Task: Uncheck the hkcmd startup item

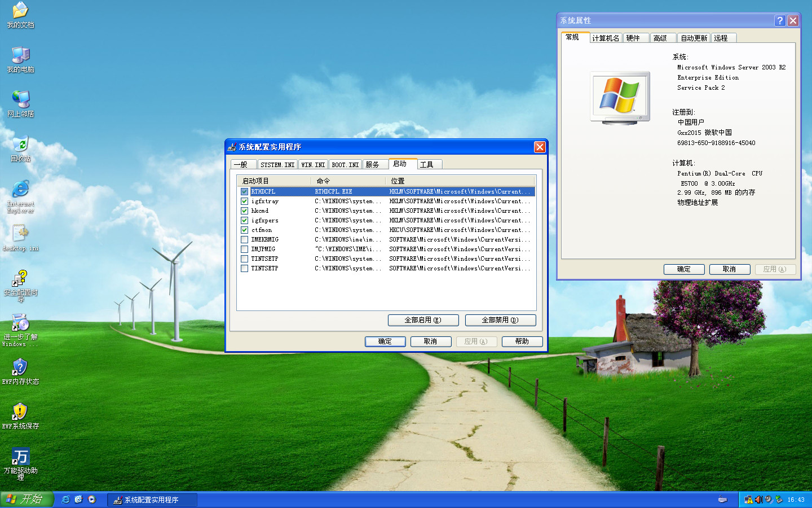Action: point(244,211)
